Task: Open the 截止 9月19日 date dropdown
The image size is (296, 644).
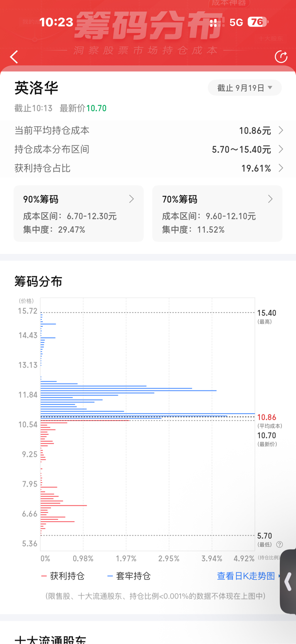Action: tap(245, 88)
